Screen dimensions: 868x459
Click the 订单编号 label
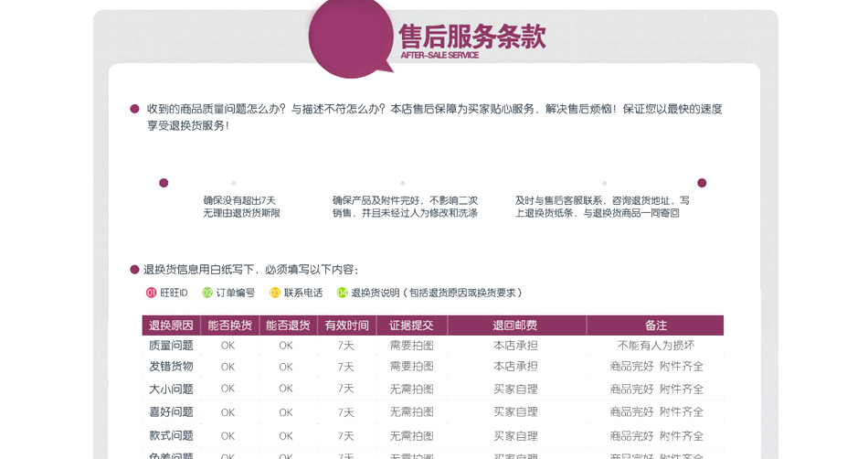(x=235, y=293)
